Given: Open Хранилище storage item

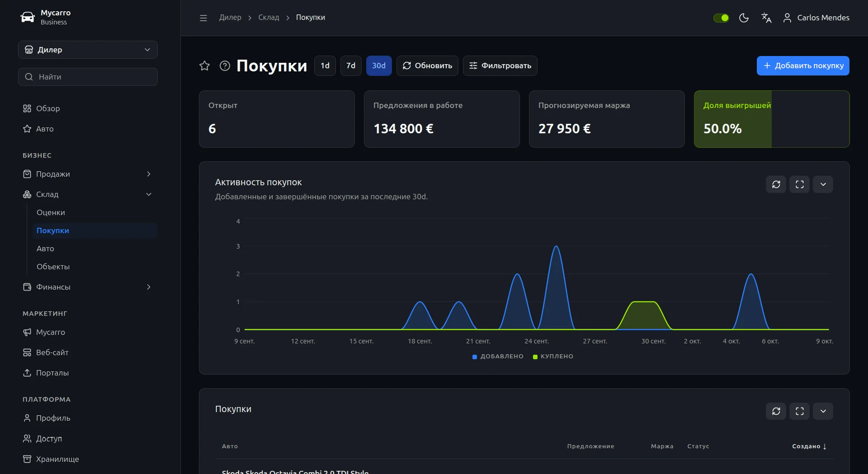Looking at the screenshot, I should [88, 459].
